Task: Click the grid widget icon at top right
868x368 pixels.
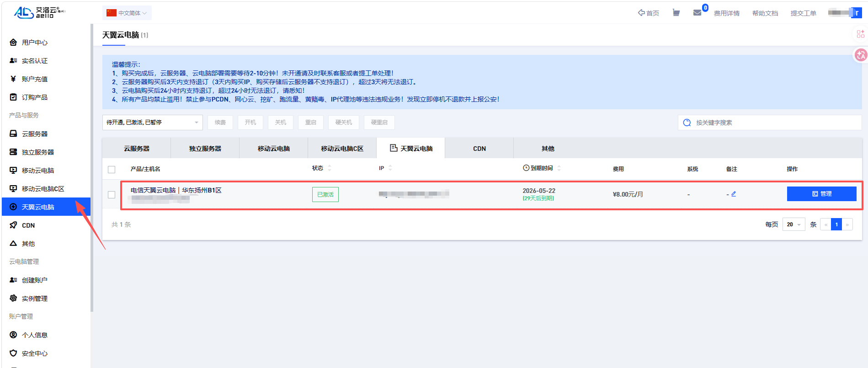Action: [860, 34]
